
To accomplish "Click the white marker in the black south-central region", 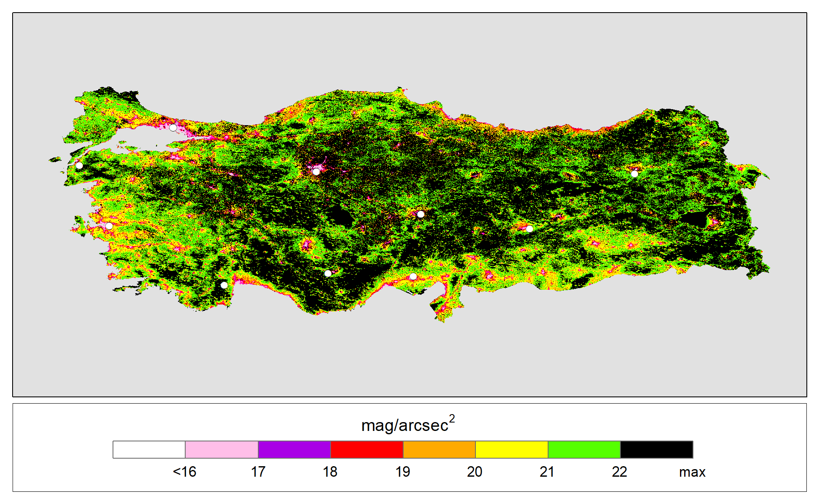I will [x=328, y=273].
